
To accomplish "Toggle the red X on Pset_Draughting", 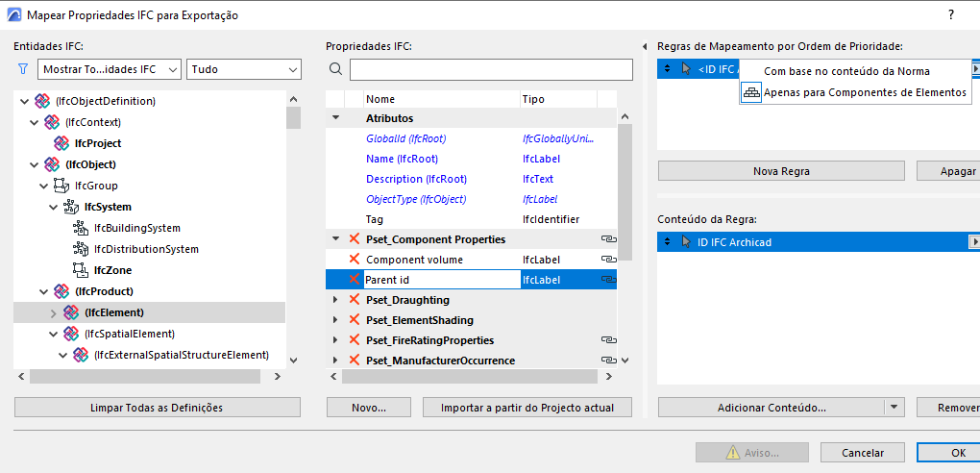I will point(354,300).
